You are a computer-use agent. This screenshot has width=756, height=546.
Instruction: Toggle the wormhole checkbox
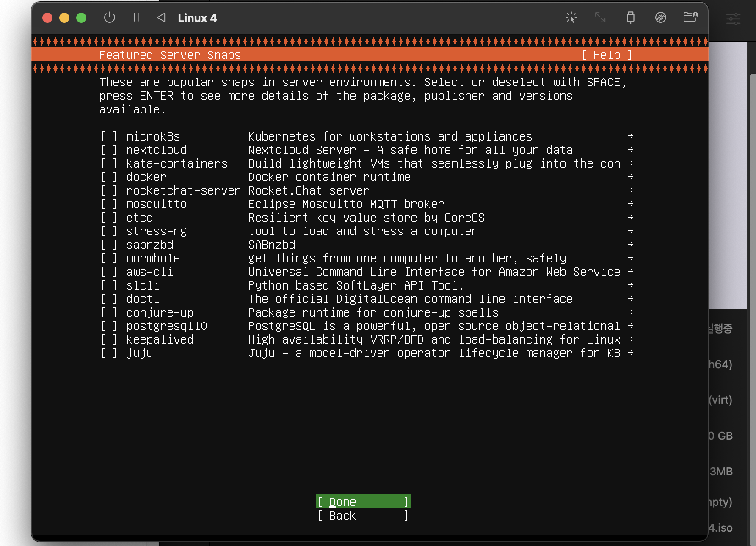[109, 258]
